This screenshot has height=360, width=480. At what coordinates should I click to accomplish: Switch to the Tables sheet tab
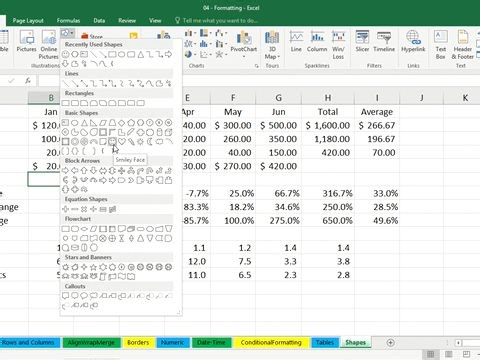[325, 343]
